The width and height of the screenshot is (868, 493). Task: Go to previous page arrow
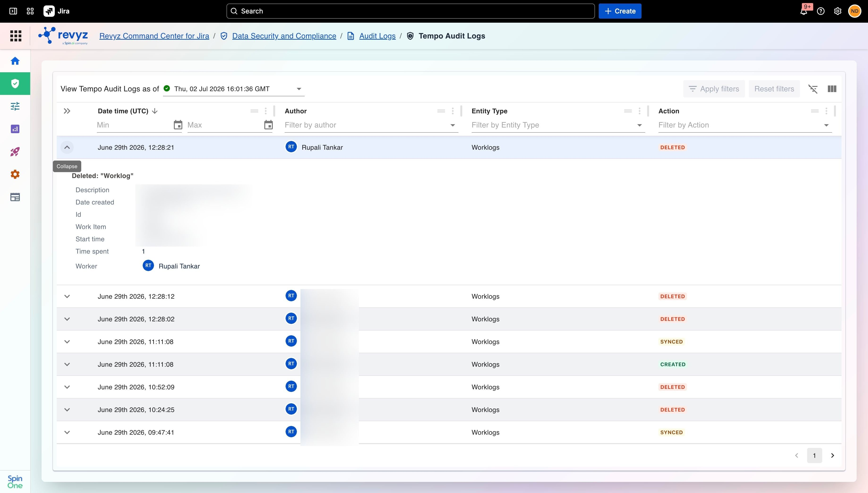click(796, 455)
